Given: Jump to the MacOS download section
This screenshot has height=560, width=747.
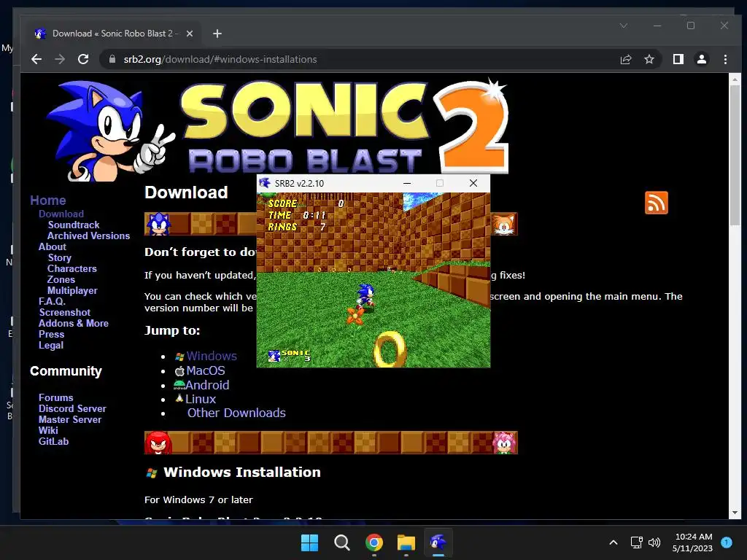Looking at the screenshot, I should (x=205, y=370).
